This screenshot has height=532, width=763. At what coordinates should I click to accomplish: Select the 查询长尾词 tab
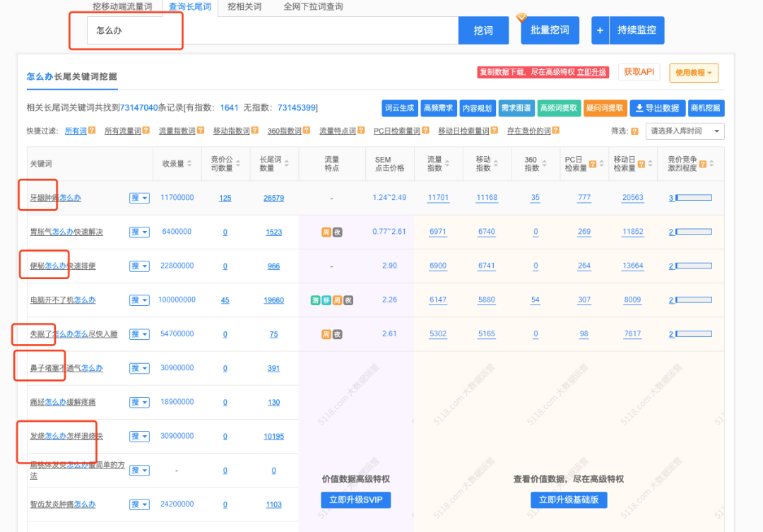[x=190, y=7]
